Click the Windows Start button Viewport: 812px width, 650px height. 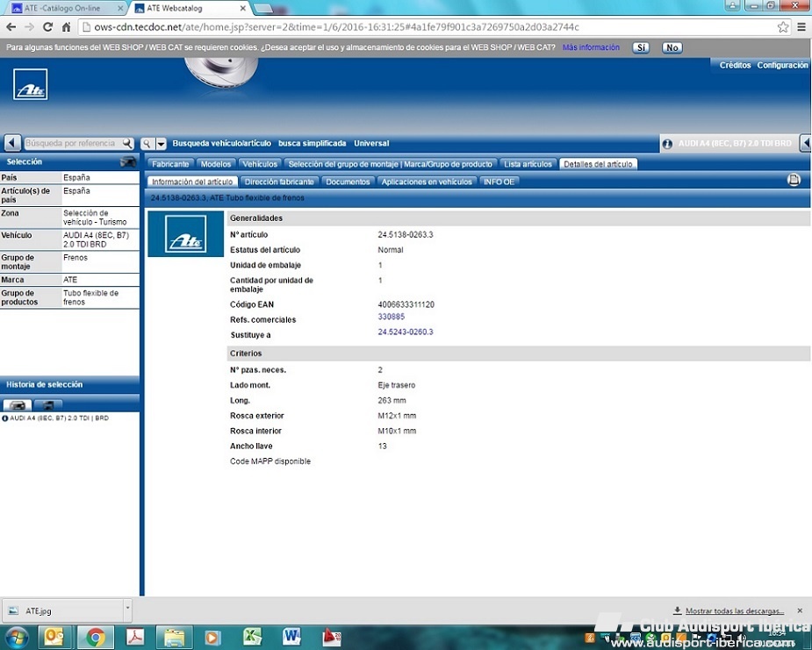pos(16,638)
